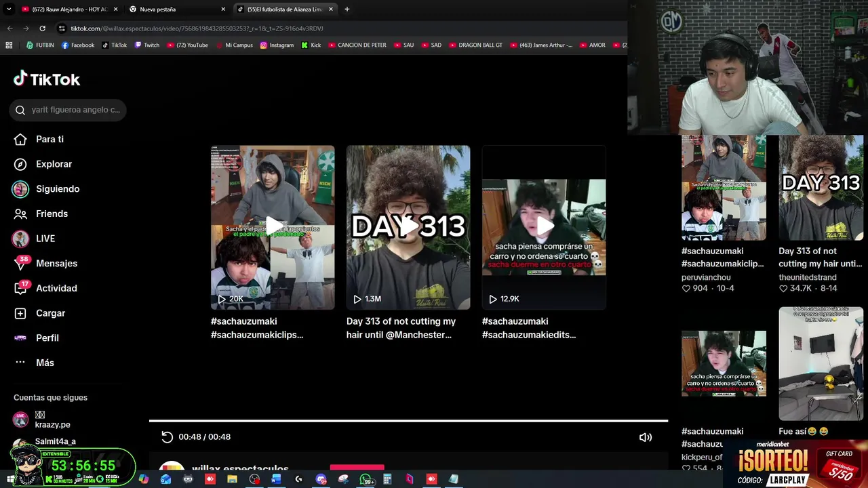Go back in browser history
The image size is (868, 488).
(9, 28)
